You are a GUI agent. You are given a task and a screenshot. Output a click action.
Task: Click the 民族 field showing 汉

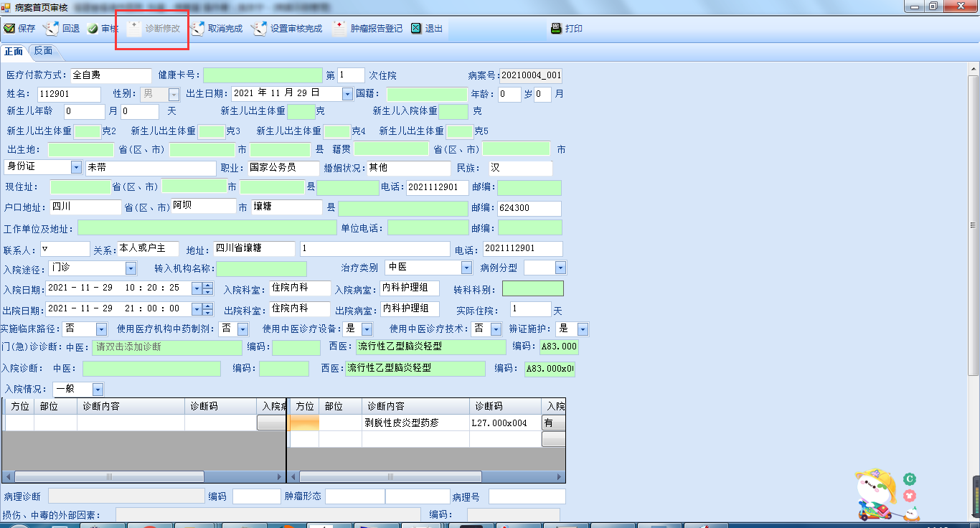pyautogui.click(x=521, y=168)
